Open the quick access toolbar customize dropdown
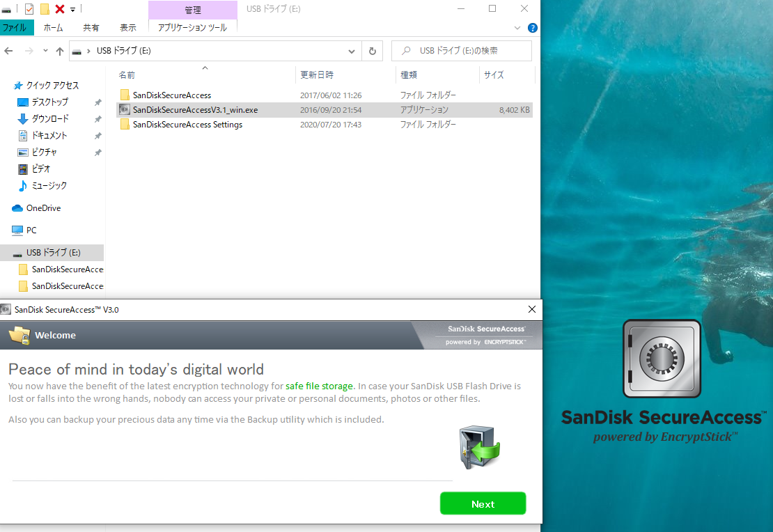 pos(72,9)
